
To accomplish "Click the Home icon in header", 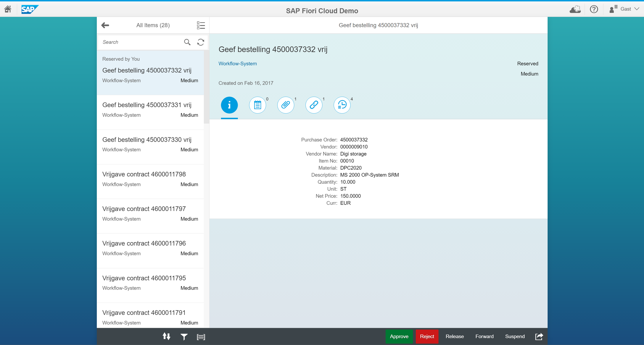I will tap(8, 9).
